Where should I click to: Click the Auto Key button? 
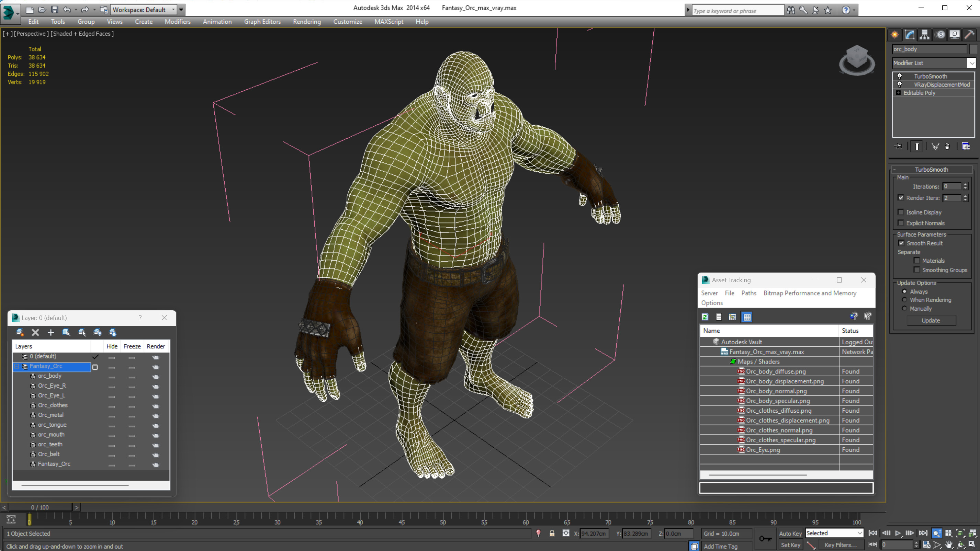click(x=790, y=533)
